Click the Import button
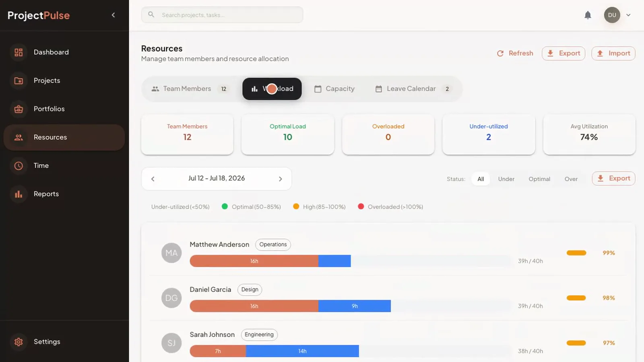The image size is (644, 362). (x=613, y=53)
